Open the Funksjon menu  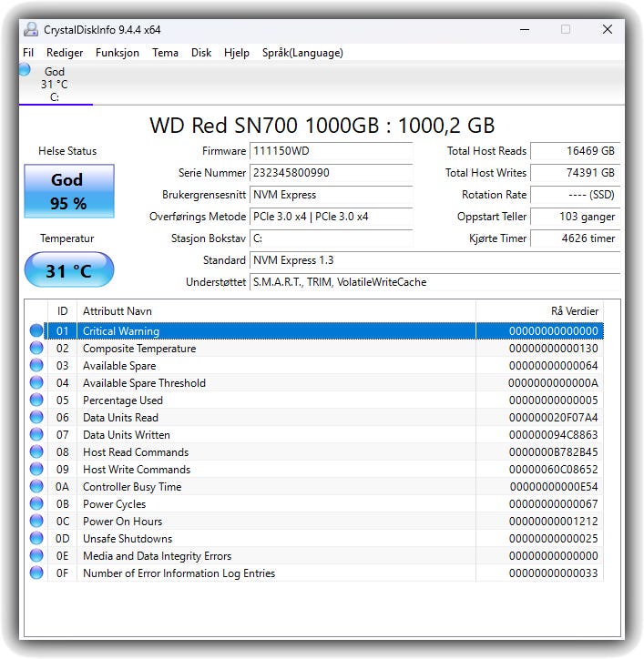coord(118,53)
